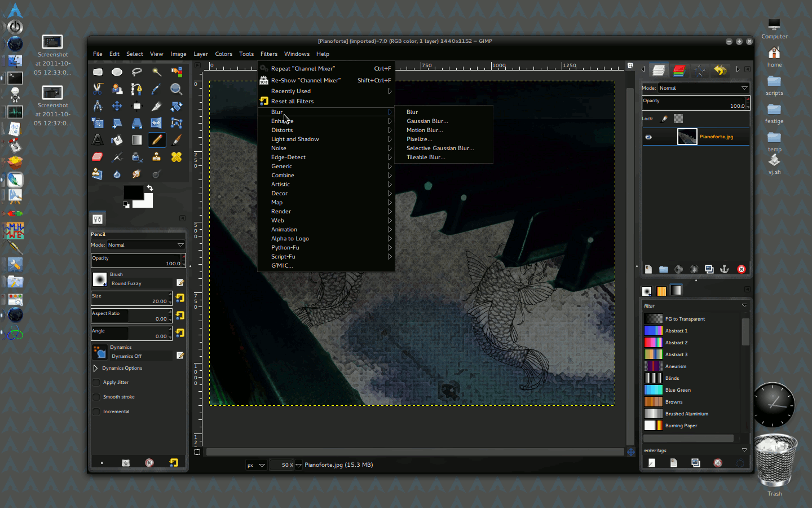Select the Zoom magnifier tool
The height and width of the screenshot is (508, 812).
point(176,89)
